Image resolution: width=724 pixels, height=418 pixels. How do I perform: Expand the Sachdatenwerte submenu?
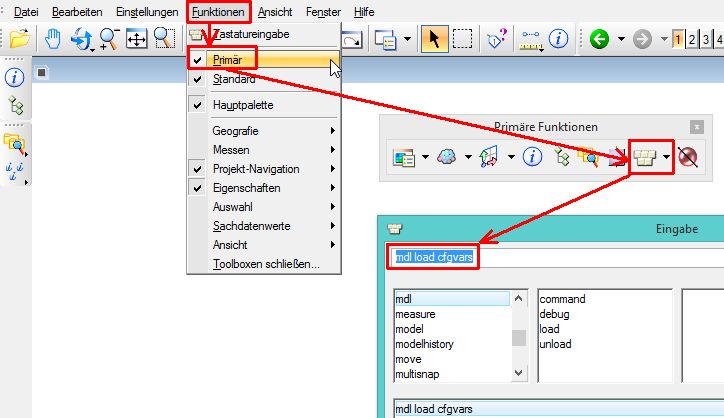[264, 226]
